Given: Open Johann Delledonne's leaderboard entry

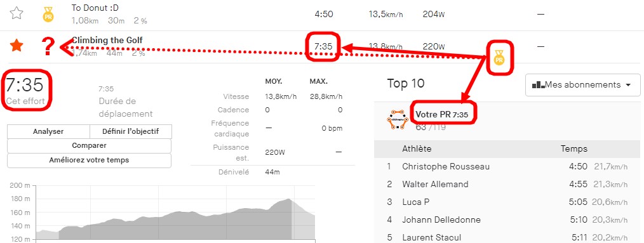Looking at the screenshot, I should [x=441, y=220].
